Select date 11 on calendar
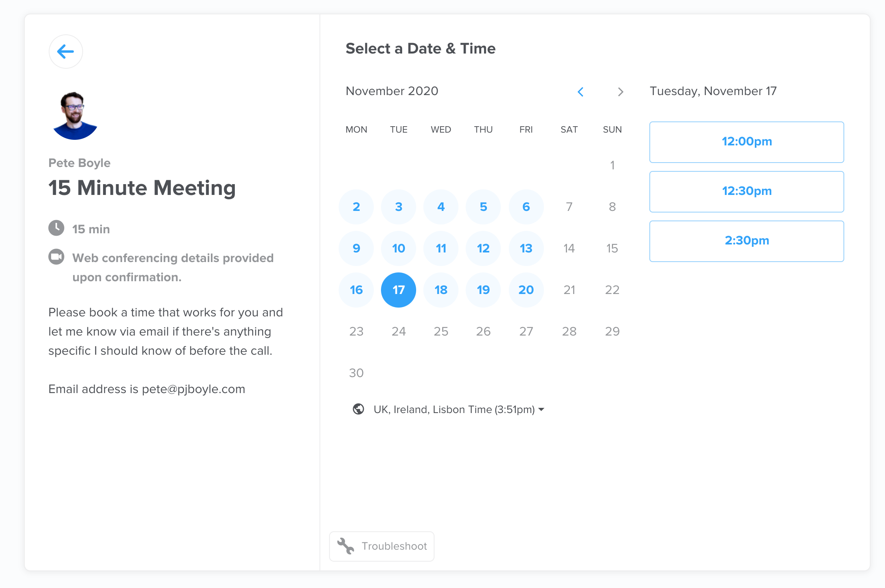Screen dimensions: 885x588 tap(441, 248)
